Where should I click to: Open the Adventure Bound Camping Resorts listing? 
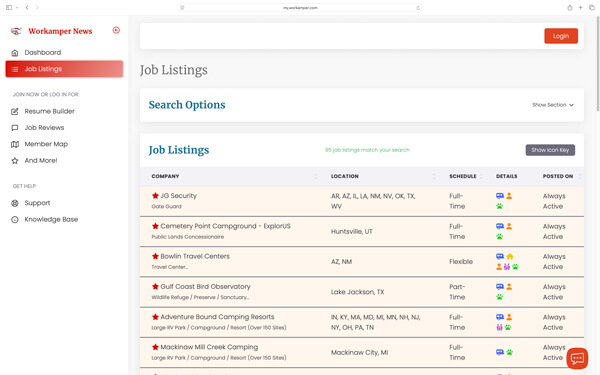(217, 316)
